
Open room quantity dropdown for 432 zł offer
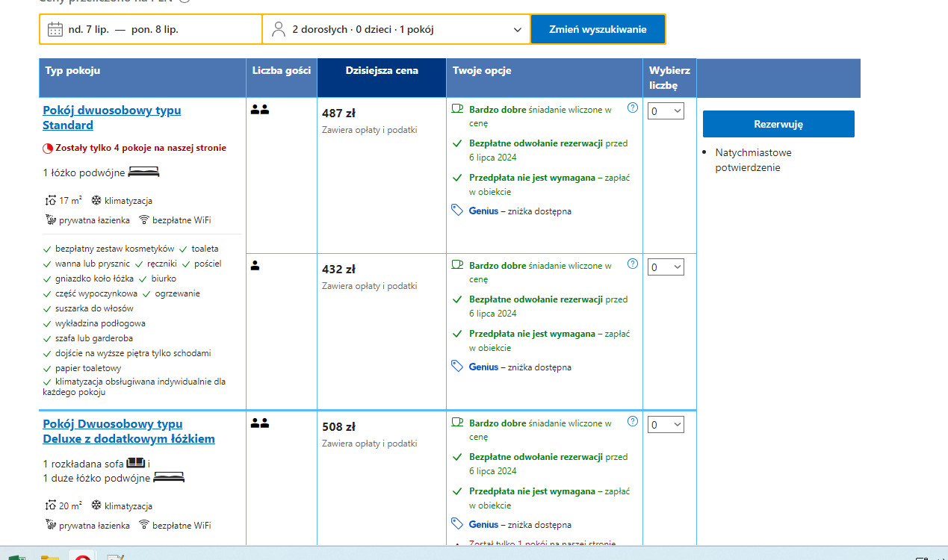(x=666, y=267)
